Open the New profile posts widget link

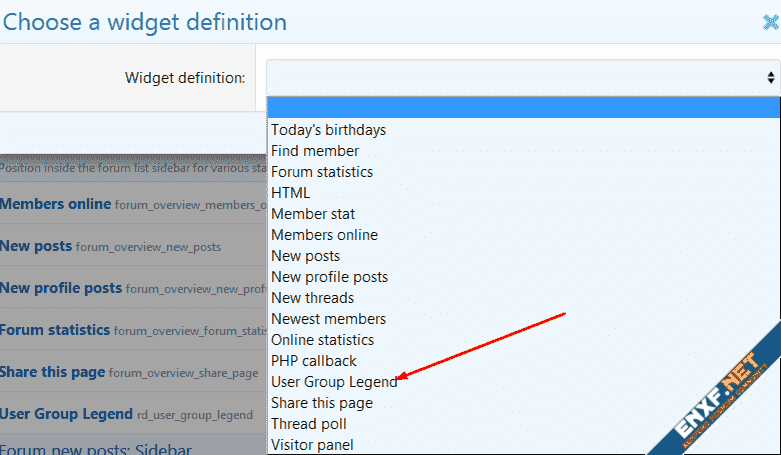click(x=61, y=288)
